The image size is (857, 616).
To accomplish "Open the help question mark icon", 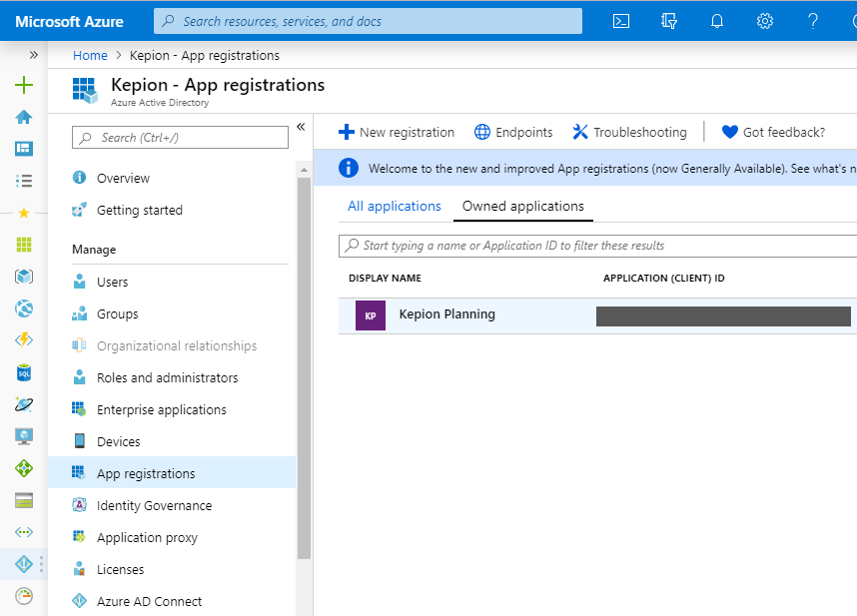I will pyautogui.click(x=812, y=20).
